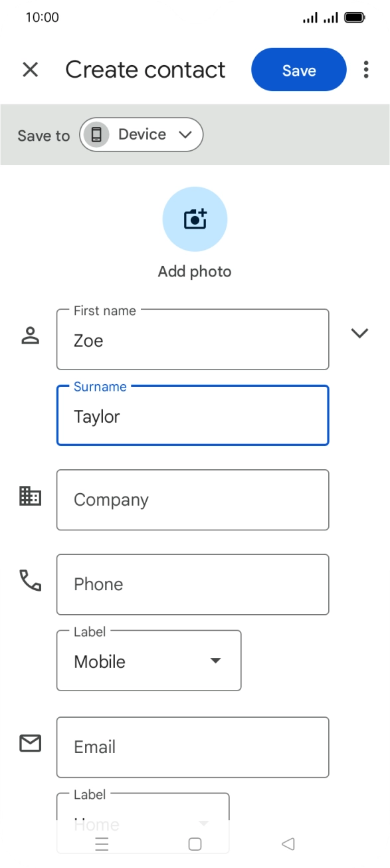This screenshot has height=868, width=390.
Task: Tap the Company input field
Action: click(193, 500)
